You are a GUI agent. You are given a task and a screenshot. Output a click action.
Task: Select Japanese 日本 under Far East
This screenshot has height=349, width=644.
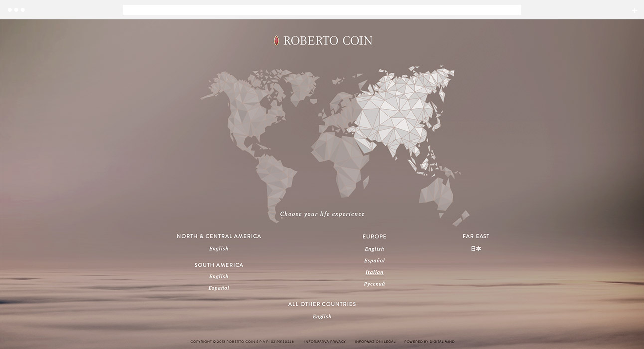(476, 249)
